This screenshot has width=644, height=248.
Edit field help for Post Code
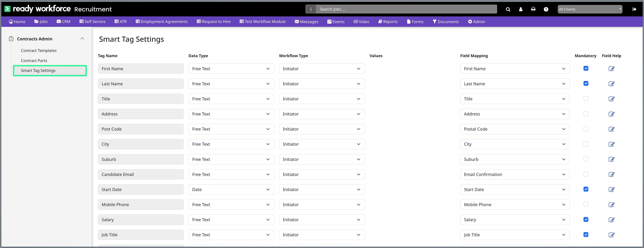611,129
